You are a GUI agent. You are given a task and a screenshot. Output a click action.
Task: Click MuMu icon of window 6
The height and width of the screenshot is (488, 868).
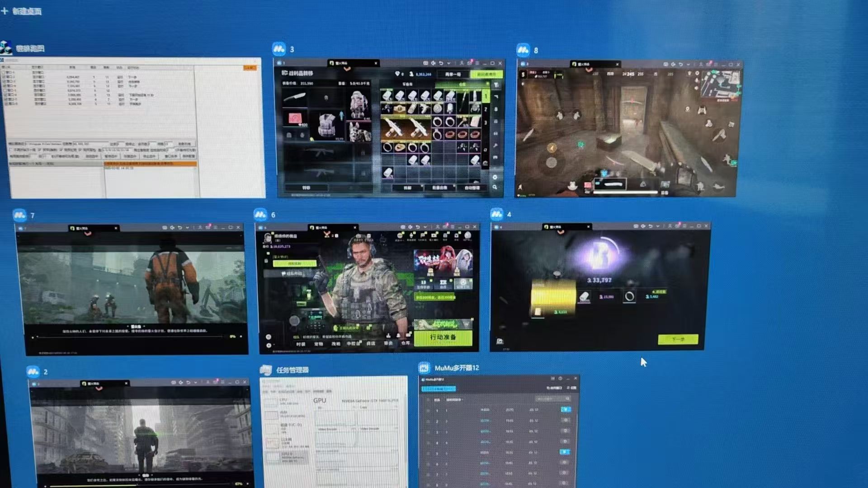pos(260,214)
